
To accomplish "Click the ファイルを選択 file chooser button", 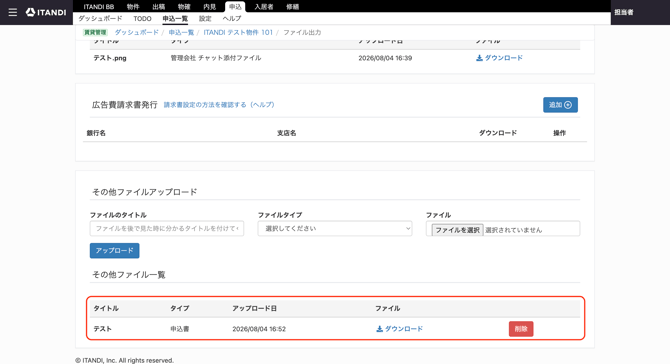I will (457, 230).
